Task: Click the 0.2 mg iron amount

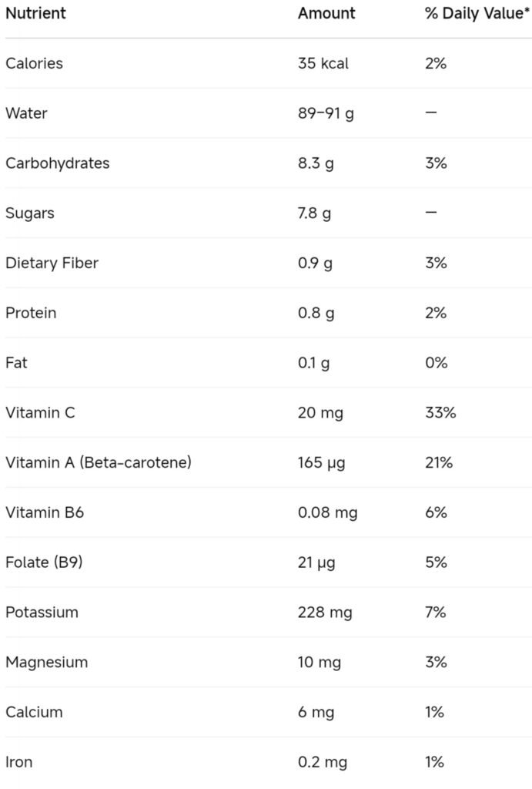Action: click(x=323, y=762)
